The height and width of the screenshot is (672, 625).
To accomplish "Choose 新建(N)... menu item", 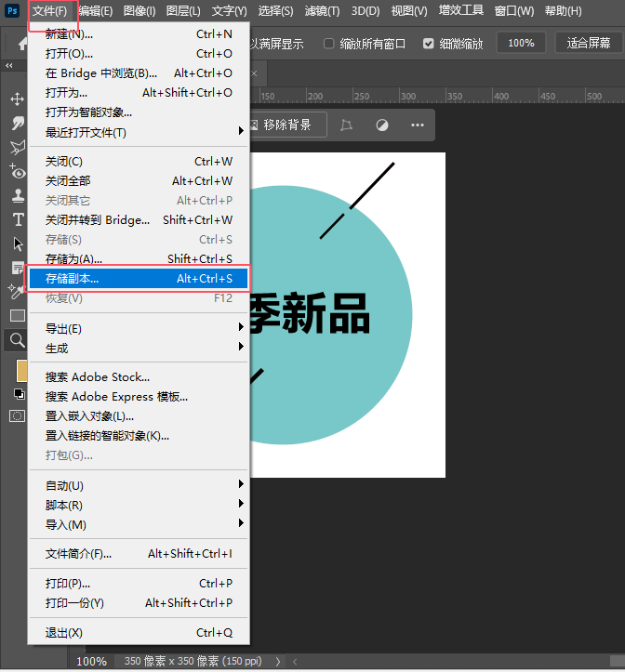I will click(139, 33).
